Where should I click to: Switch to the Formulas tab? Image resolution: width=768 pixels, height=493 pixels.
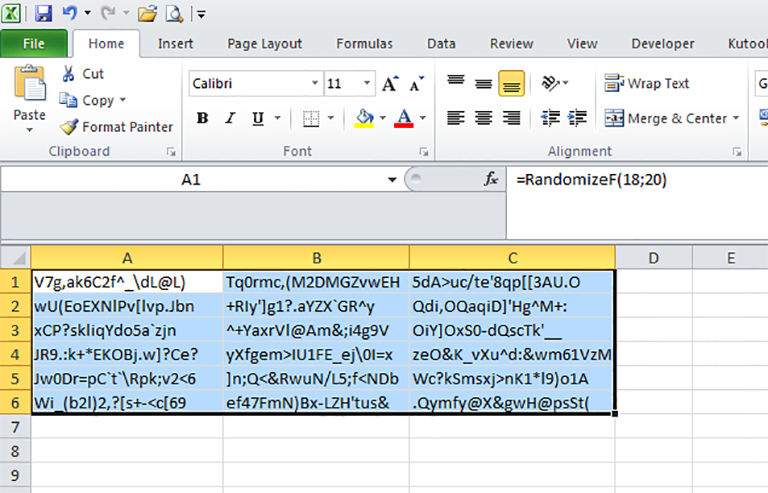click(364, 44)
